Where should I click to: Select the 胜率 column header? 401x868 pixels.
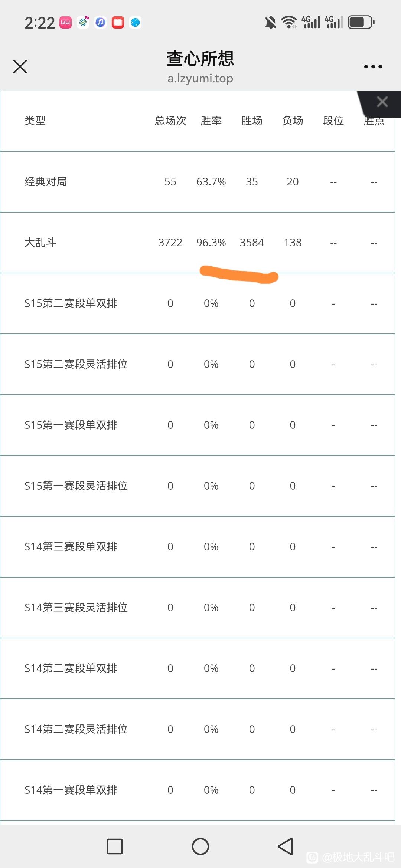click(211, 121)
